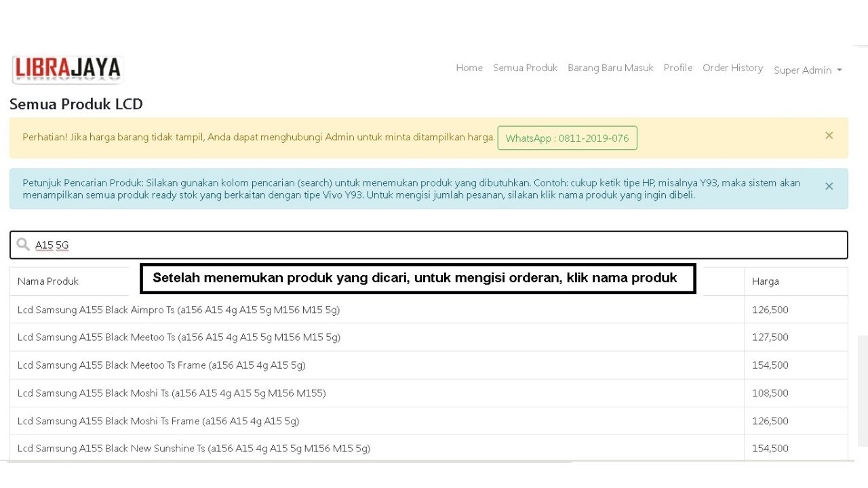
Task: Select A155 Black Meetoo Ts (M156 M15 5g)
Action: click(179, 337)
